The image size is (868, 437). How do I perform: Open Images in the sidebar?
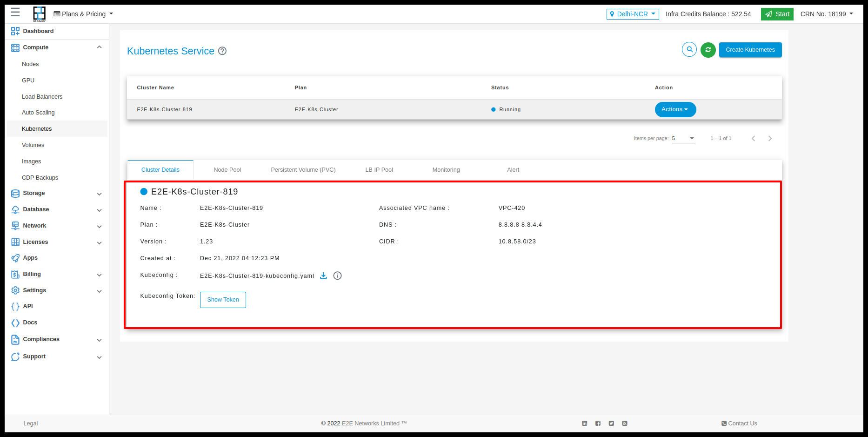[x=32, y=161]
